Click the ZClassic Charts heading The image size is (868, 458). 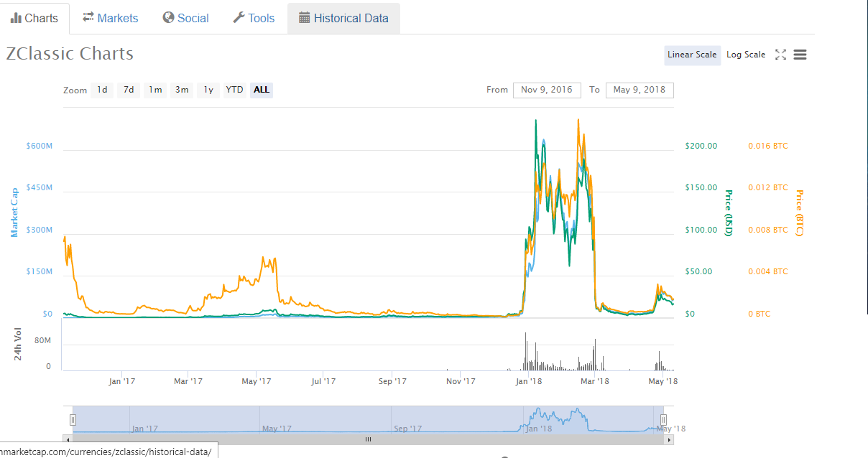(x=70, y=54)
